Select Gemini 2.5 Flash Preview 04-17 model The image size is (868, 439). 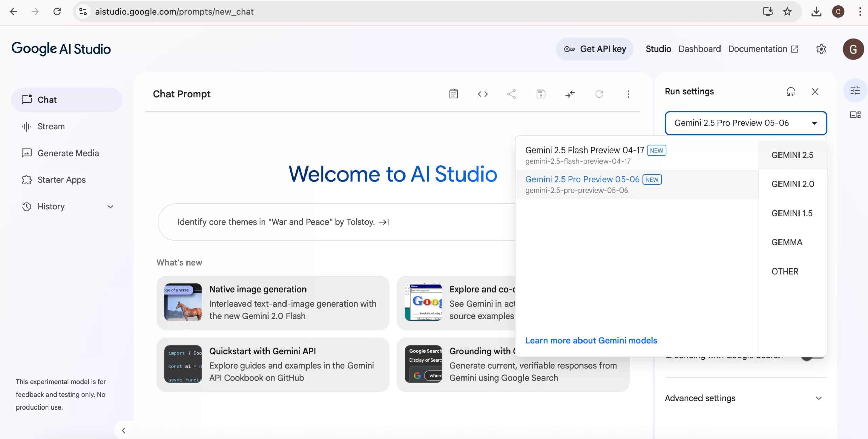(x=637, y=155)
